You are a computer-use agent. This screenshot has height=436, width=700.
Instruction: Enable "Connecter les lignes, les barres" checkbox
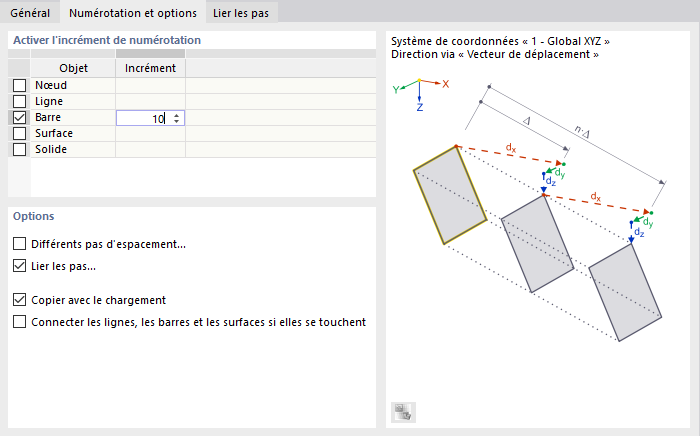pyautogui.click(x=20, y=322)
